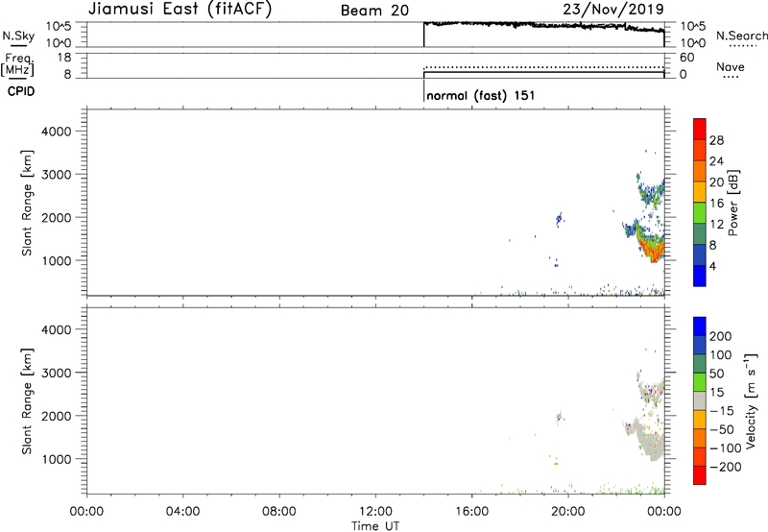The width and height of the screenshot is (768, 532).
Task: Select the gray segment of the Velocity color bar
Action: click(700, 400)
